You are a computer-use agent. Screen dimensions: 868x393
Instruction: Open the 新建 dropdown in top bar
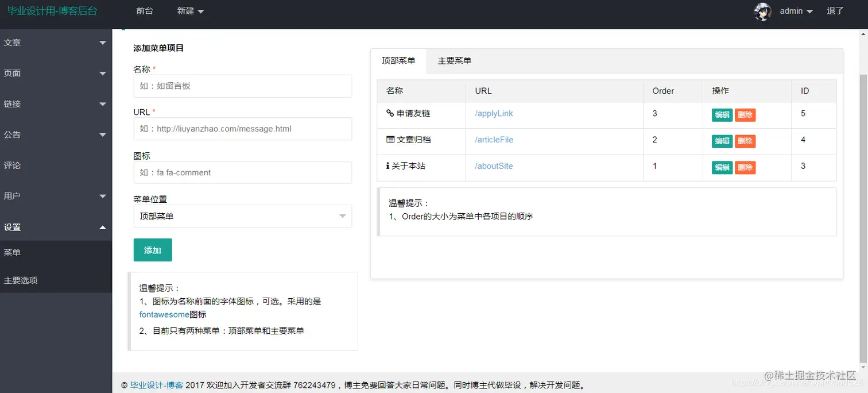(x=191, y=11)
